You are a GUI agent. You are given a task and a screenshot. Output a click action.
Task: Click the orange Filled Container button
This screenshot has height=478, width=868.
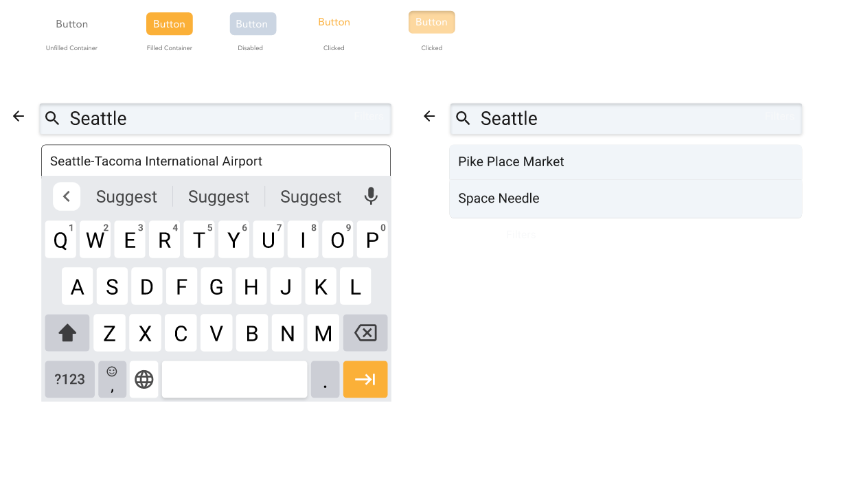(x=170, y=24)
